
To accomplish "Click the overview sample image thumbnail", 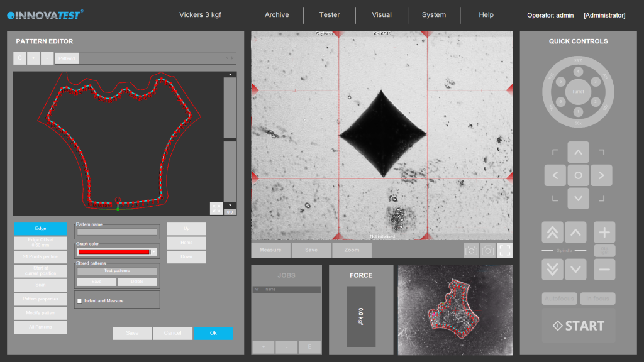I will point(455,310).
